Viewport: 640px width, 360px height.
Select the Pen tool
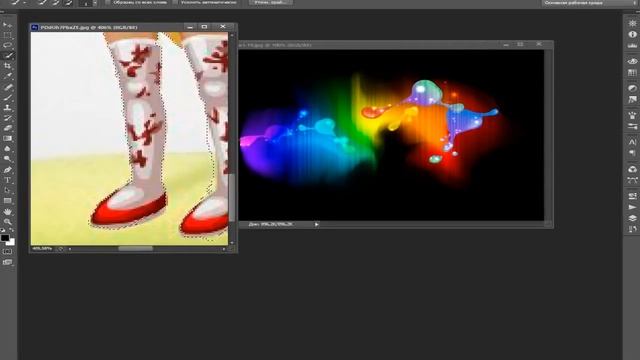[7, 170]
